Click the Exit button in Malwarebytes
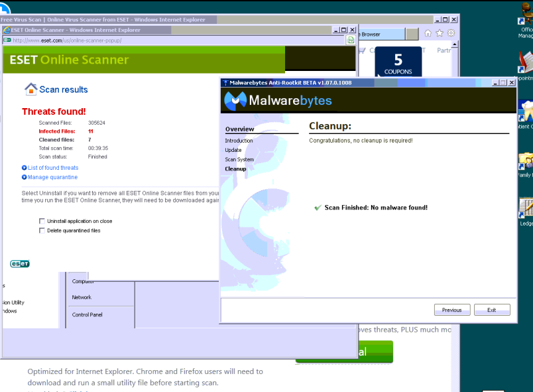Image resolution: width=533 pixels, height=392 pixels. tap(492, 310)
